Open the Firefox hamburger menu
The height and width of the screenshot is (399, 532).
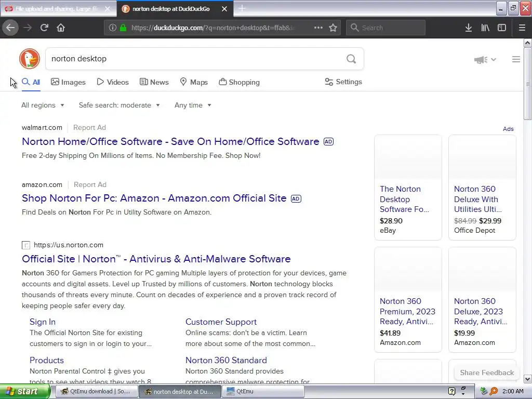[522, 28]
